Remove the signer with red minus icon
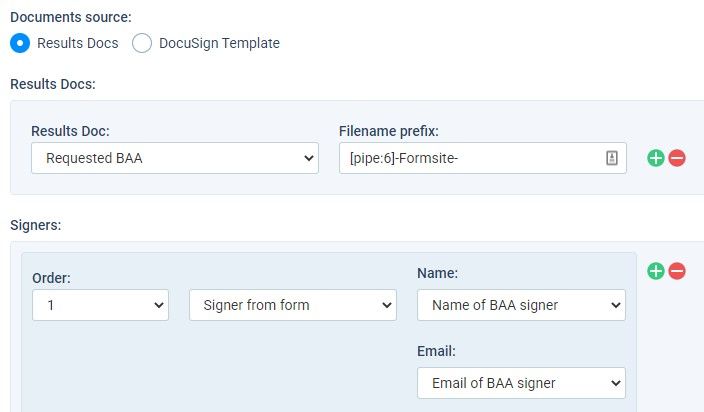 coord(677,271)
